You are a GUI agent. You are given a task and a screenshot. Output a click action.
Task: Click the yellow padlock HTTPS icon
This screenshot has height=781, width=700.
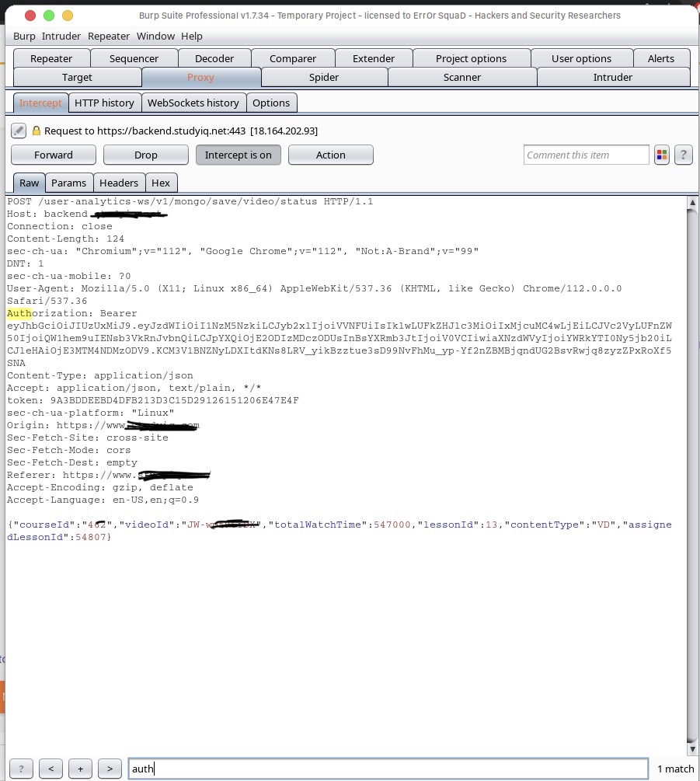coord(37,131)
